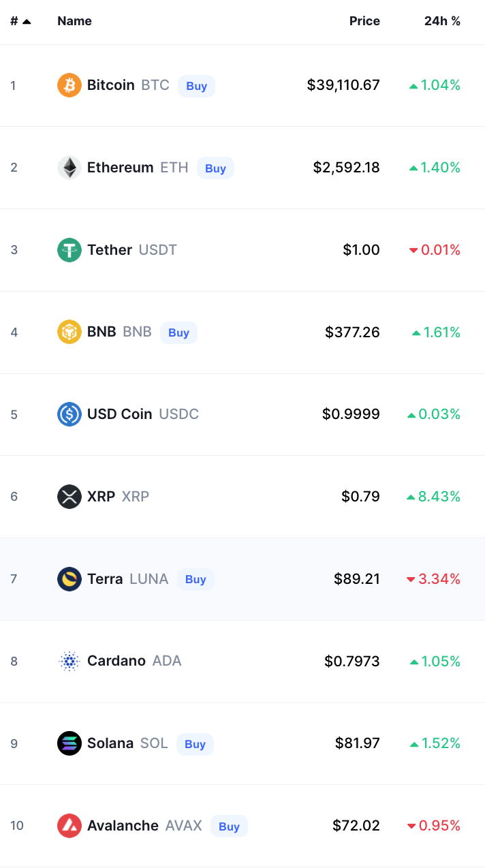Click the Avalanche red logo icon
Image resolution: width=485 pixels, height=868 pixels.
(x=69, y=826)
